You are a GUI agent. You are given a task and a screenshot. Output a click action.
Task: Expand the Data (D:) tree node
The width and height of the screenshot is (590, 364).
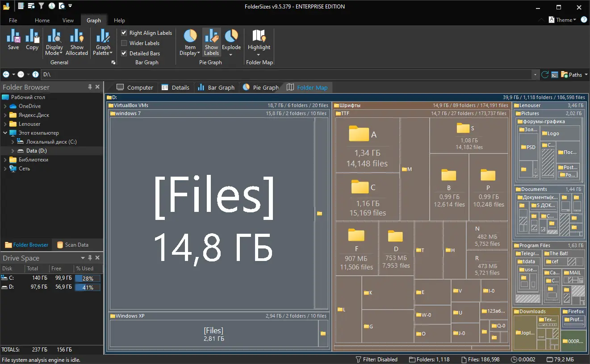coord(13,151)
